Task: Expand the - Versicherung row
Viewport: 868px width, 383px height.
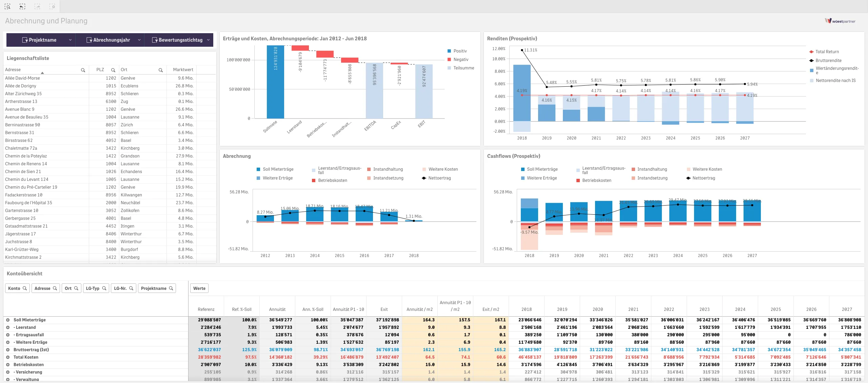Action: pyautogui.click(x=8, y=372)
